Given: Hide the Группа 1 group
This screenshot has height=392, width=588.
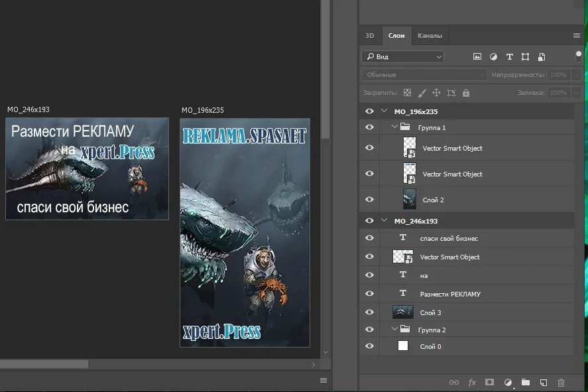Looking at the screenshot, I should click(369, 127).
